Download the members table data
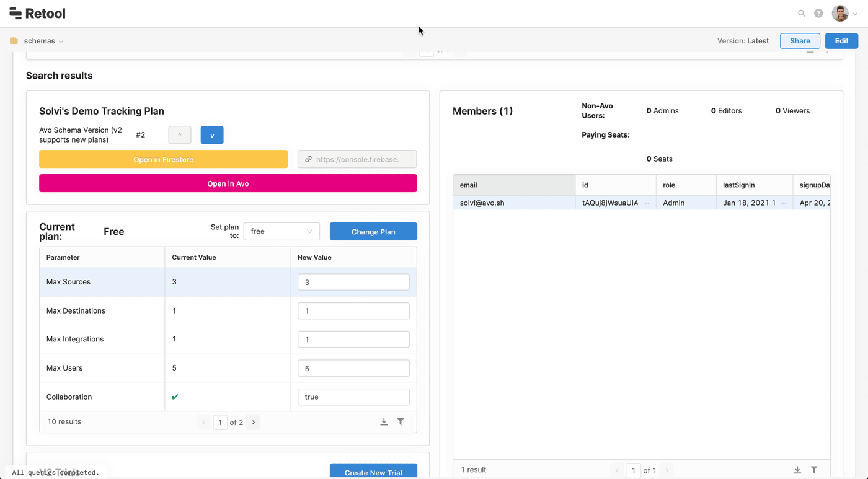The width and height of the screenshot is (868, 479). point(797,470)
